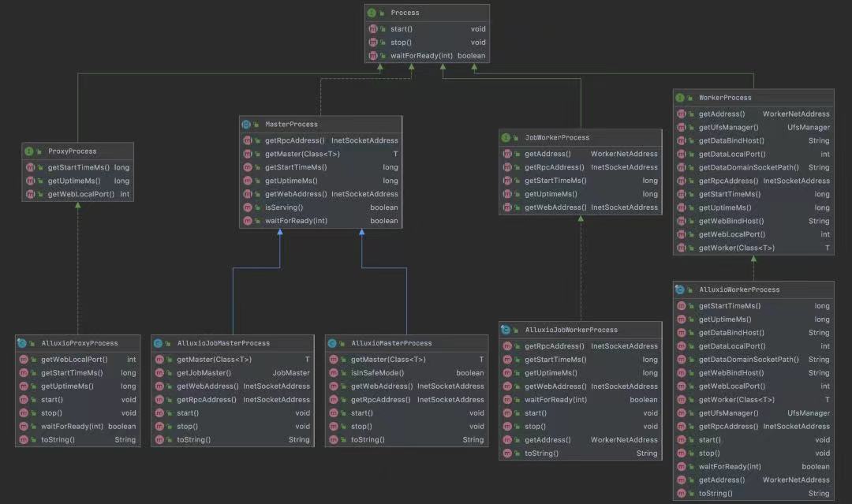Image resolution: width=852 pixels, height=504 pixels.
Task: Click getMaster(Class<T>) in AlluxioJobMasterProcess
Action: [214, 360]
